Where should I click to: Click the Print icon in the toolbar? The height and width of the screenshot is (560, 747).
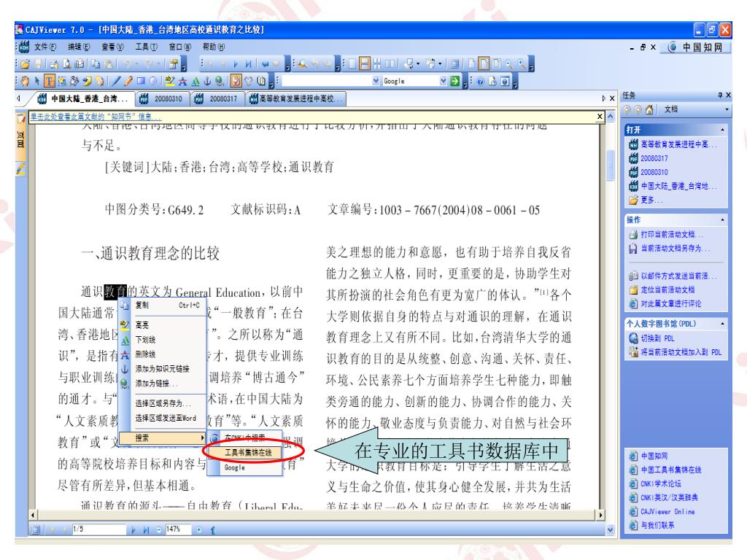(x=54, y=63)
